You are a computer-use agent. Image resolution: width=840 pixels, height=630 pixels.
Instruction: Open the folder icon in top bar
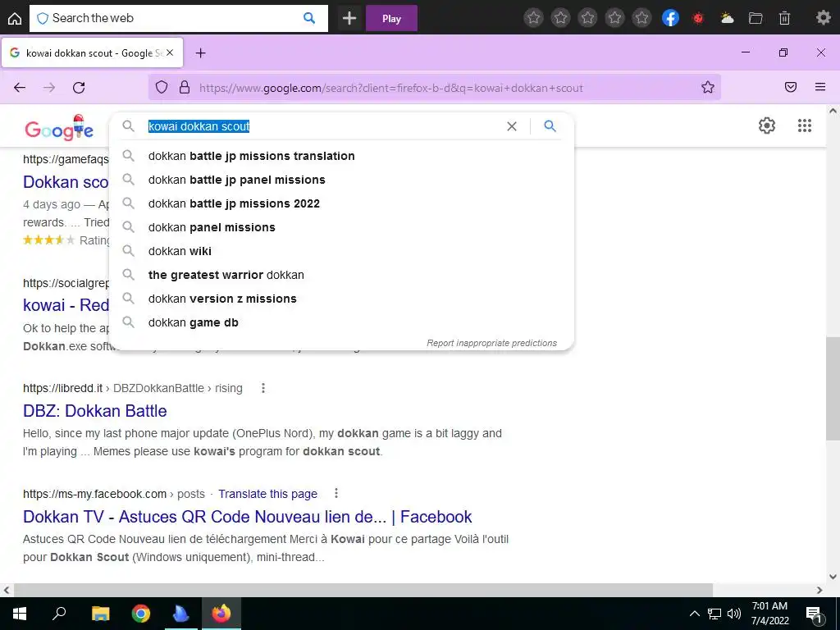coord(756,18)
